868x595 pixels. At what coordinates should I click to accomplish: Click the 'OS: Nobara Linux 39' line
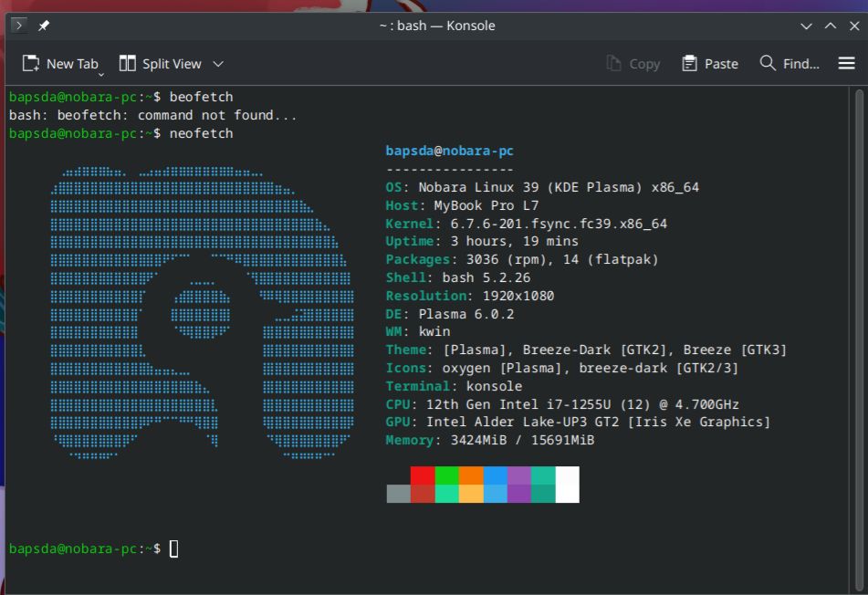point(542,187)
